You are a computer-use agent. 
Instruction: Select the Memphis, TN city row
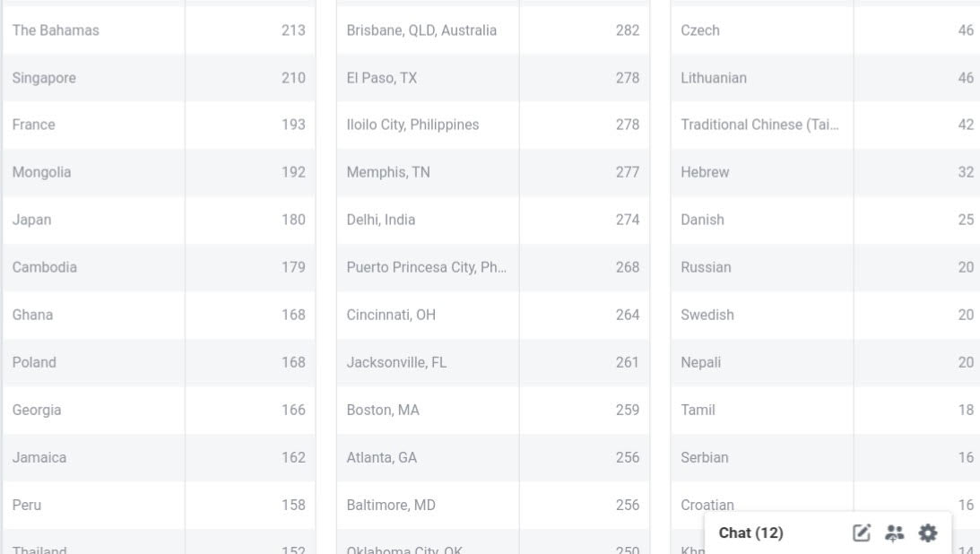[388, 172]
